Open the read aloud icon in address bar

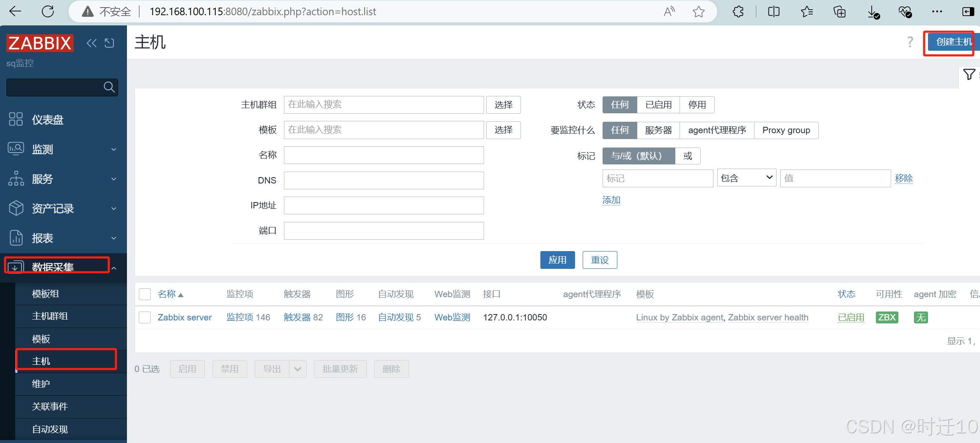[x=669, y=11]
